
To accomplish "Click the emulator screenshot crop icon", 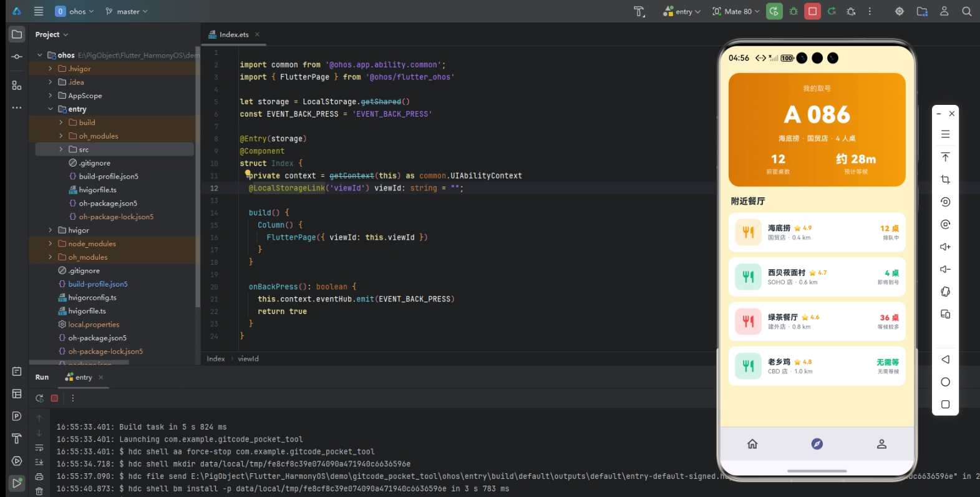I will tap(945, 179).
